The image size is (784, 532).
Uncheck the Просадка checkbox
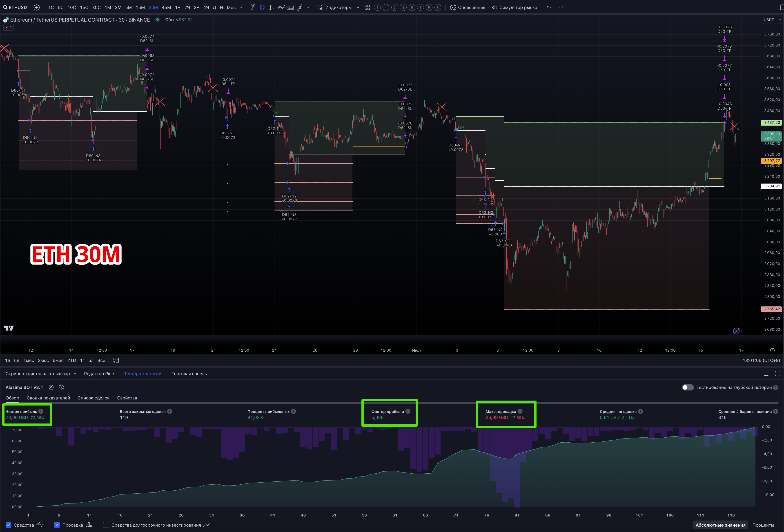[57, 525]
